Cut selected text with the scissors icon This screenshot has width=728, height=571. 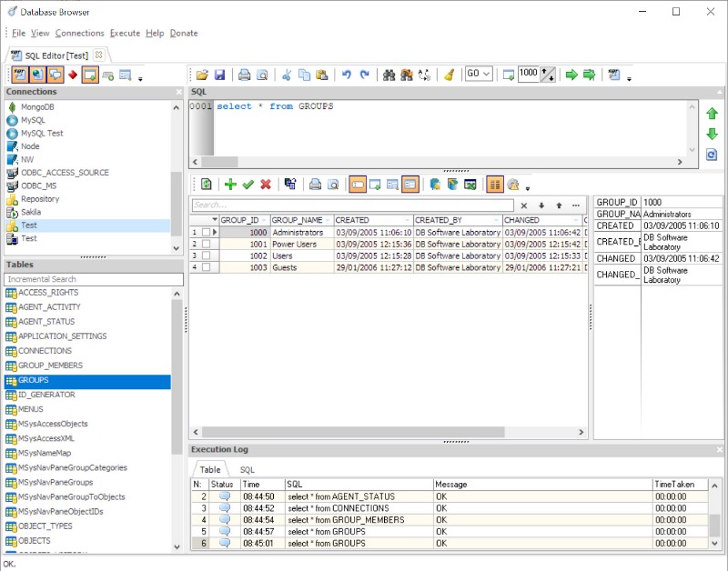click(x=287, y=75)
